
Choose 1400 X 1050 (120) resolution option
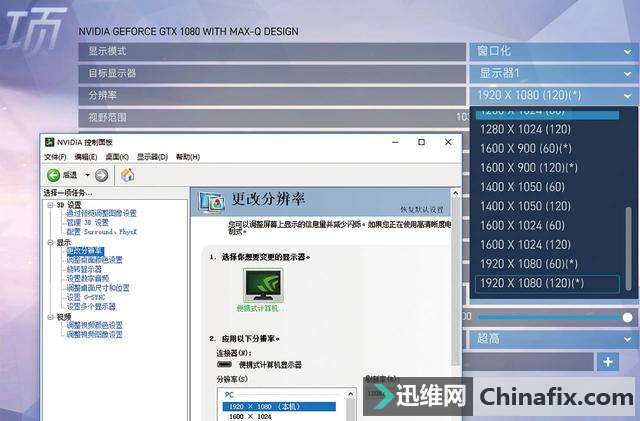pyautogui.click(x=547, y=206)
